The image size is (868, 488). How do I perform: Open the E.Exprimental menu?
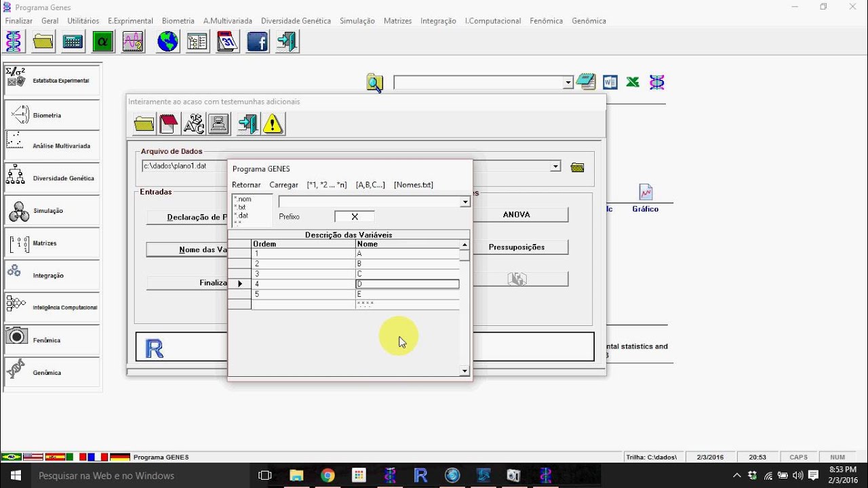click(131, 21)
